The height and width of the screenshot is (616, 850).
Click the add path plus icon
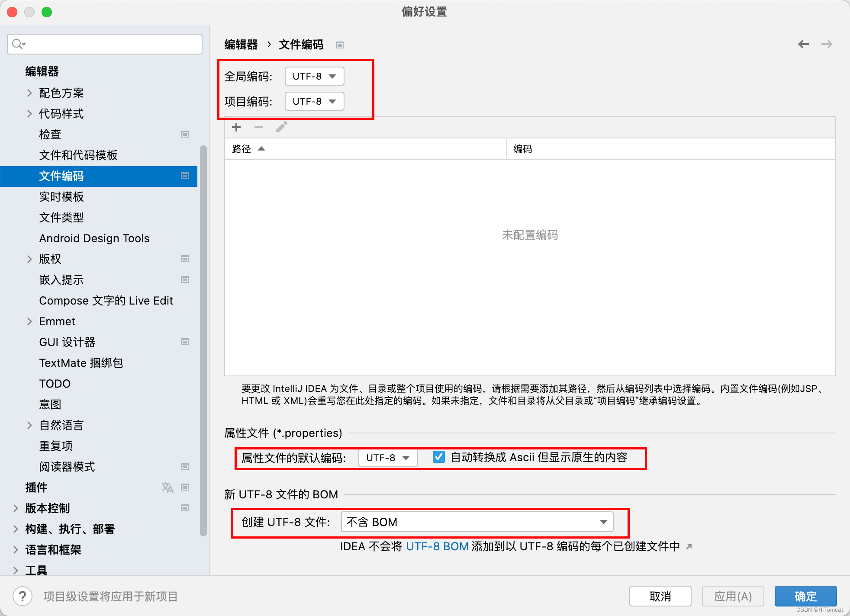[236, 127]
